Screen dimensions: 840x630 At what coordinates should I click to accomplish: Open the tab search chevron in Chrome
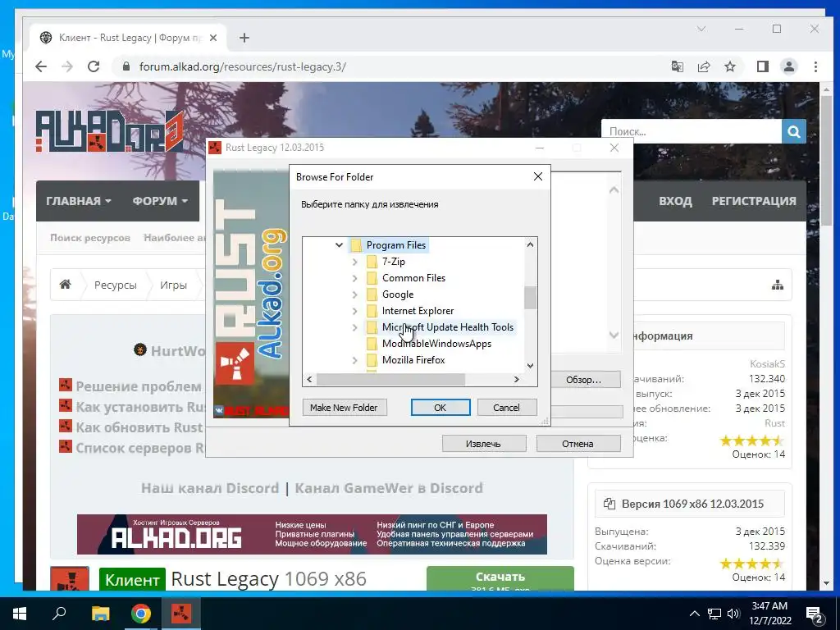pyautogui.click(x=701, y=29)
